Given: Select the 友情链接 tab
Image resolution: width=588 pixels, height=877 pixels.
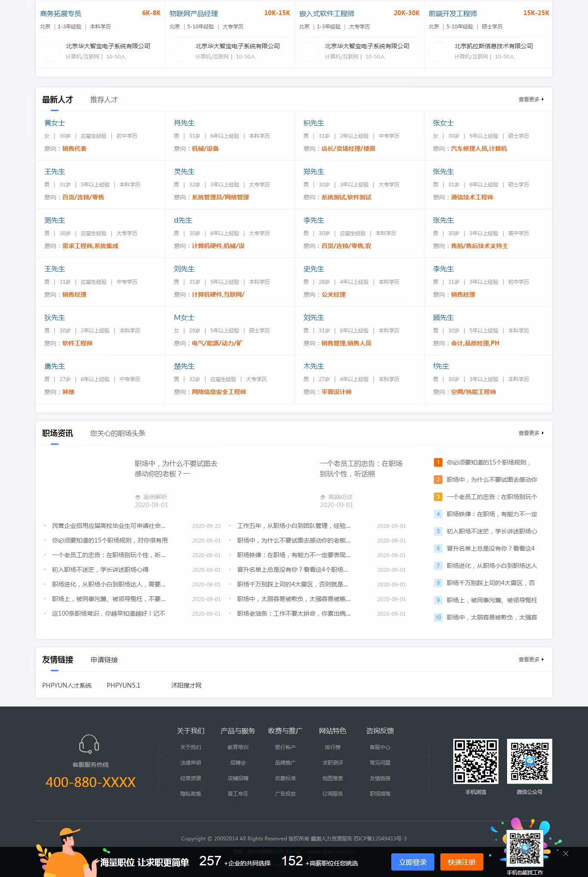Looking at the screenshot, I should point(58,660).
